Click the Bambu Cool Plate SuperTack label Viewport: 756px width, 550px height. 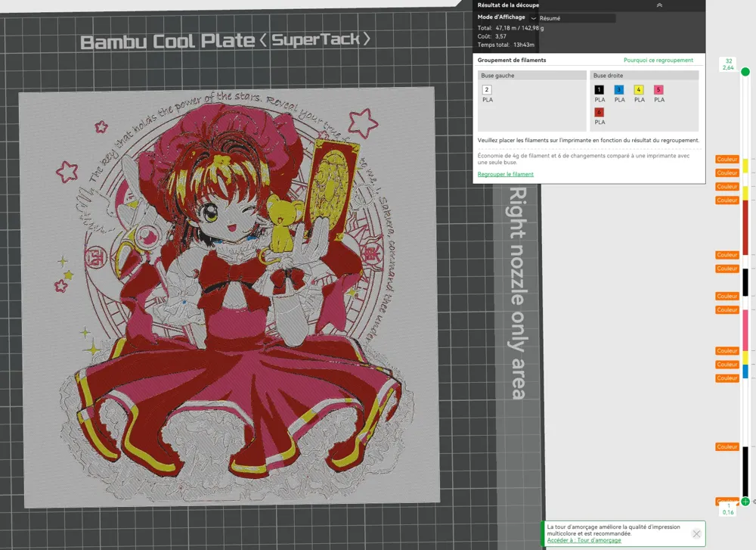(x=225, y=41)
